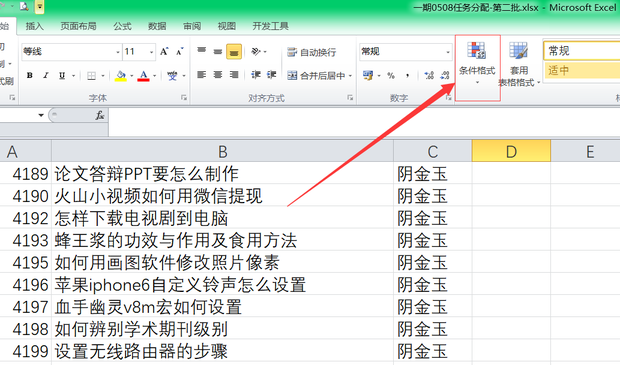This screenshot has height=365, width=620.
Task: Decrease decimal places
Action: pos(445,75)
